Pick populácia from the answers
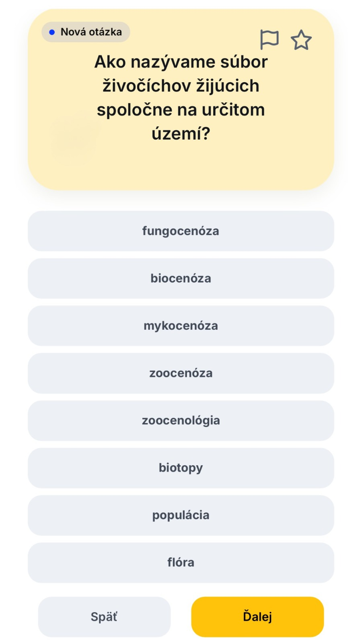The width and height of the screenshot is (362, 644). tap(181, 515)
